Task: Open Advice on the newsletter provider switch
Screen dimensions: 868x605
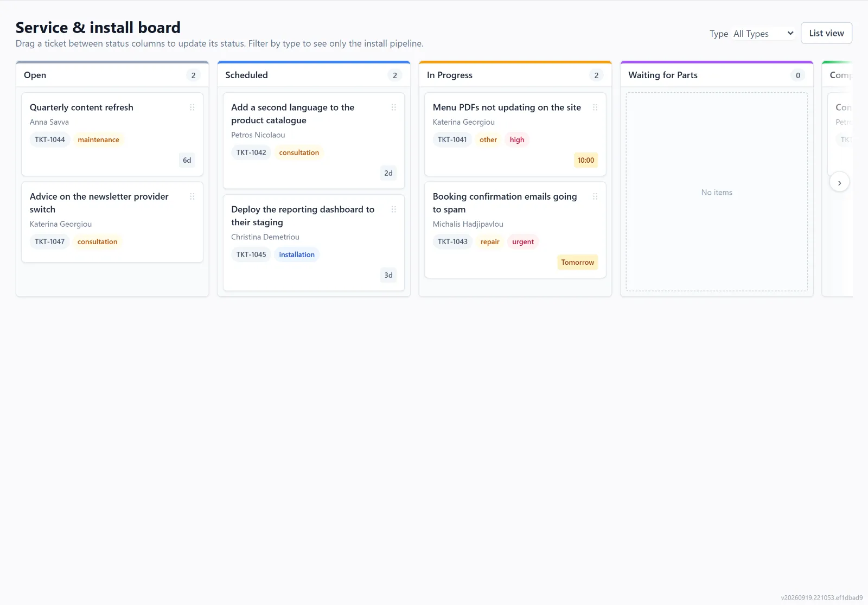Action: (99, 203)
